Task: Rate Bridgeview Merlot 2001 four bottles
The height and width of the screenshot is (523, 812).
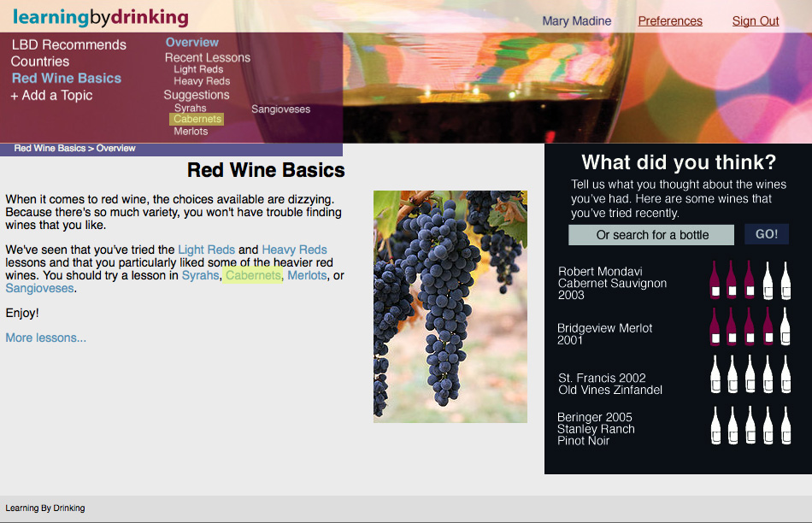Action: (768, 326)
